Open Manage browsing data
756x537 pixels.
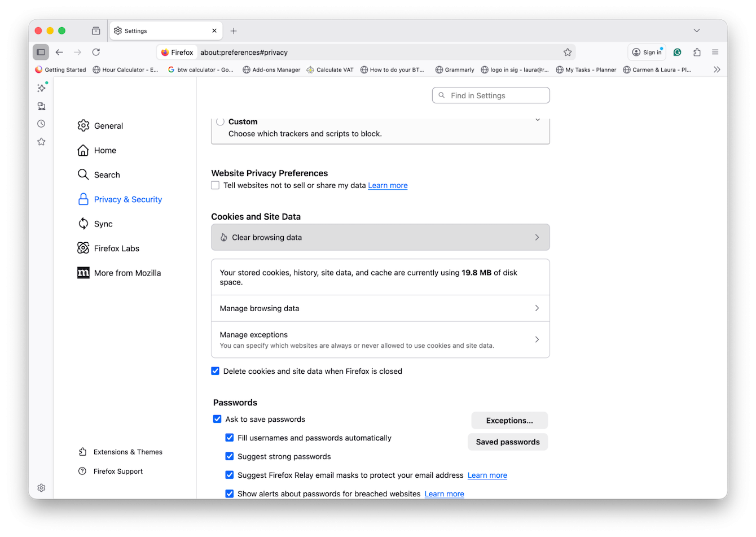[380, 308]
